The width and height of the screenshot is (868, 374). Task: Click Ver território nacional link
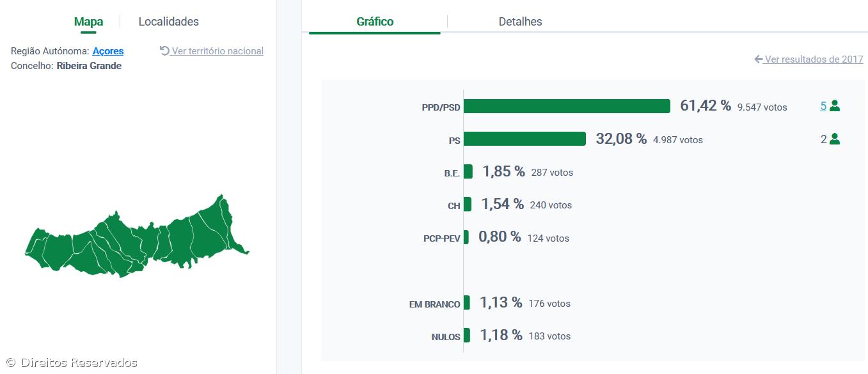[x=217, y=51]
